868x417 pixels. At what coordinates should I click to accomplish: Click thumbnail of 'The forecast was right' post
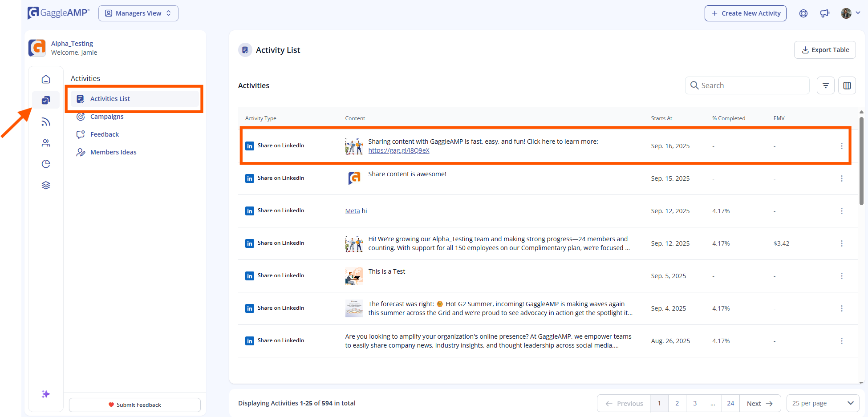(354, 308)
